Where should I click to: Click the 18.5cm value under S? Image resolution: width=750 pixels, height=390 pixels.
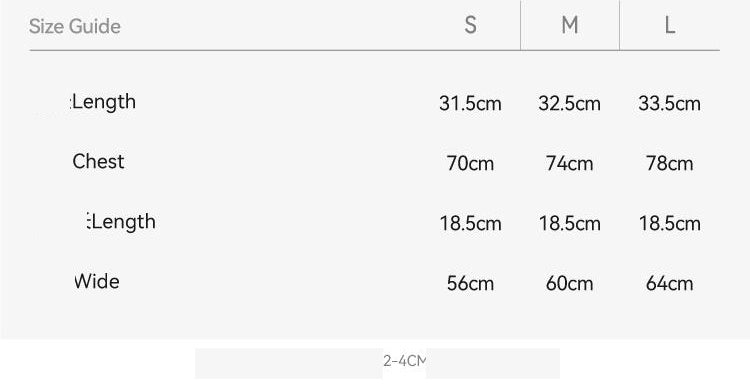tap(470, 223)
